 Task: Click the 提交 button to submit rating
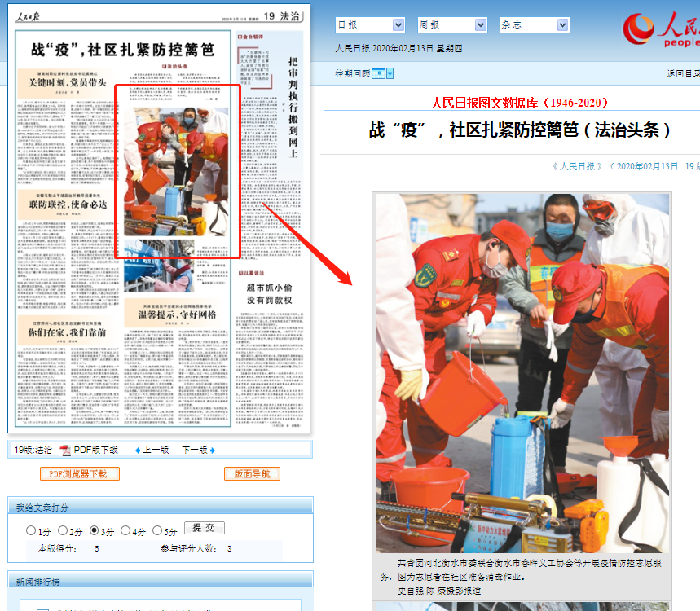click(x=204, y=528)
